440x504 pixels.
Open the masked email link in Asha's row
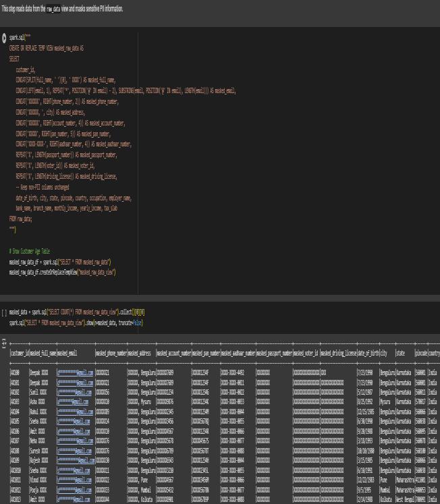73,402
